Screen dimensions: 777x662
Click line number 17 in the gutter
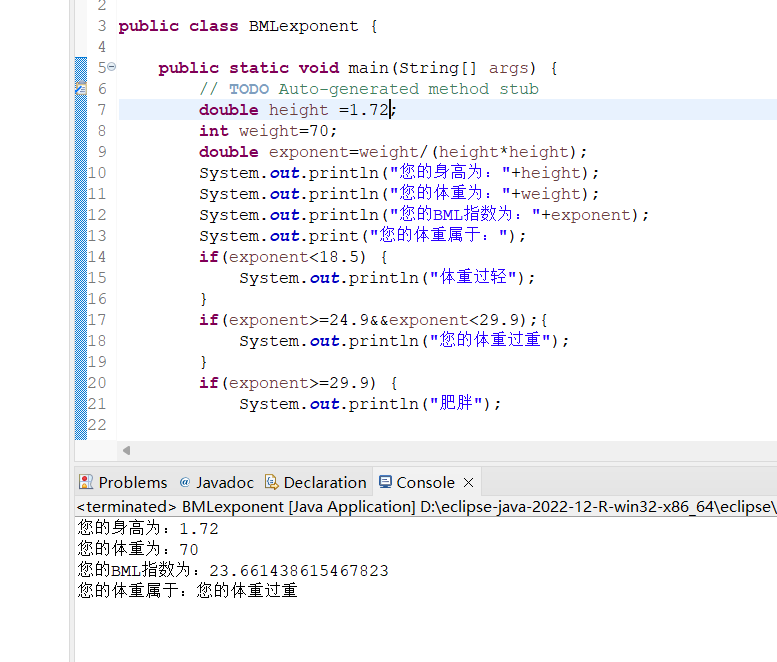coord(97,320)
